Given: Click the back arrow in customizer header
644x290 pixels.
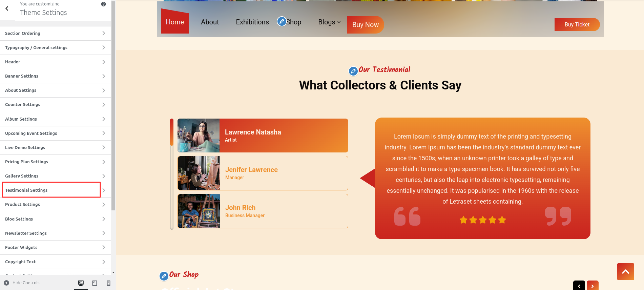Looking at the screenshot, I should pyautogui.click(x=7, y=9).
